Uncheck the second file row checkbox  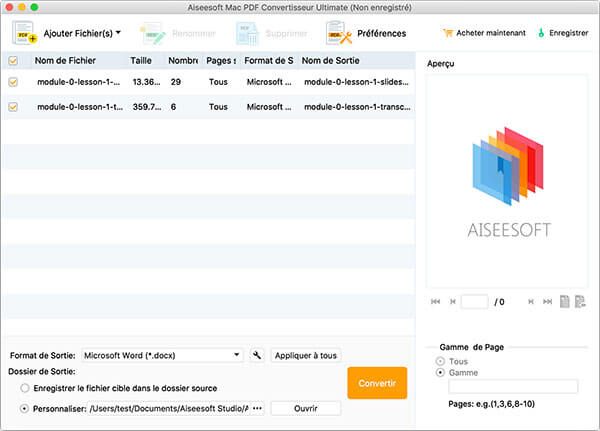[x=12, y=106]
